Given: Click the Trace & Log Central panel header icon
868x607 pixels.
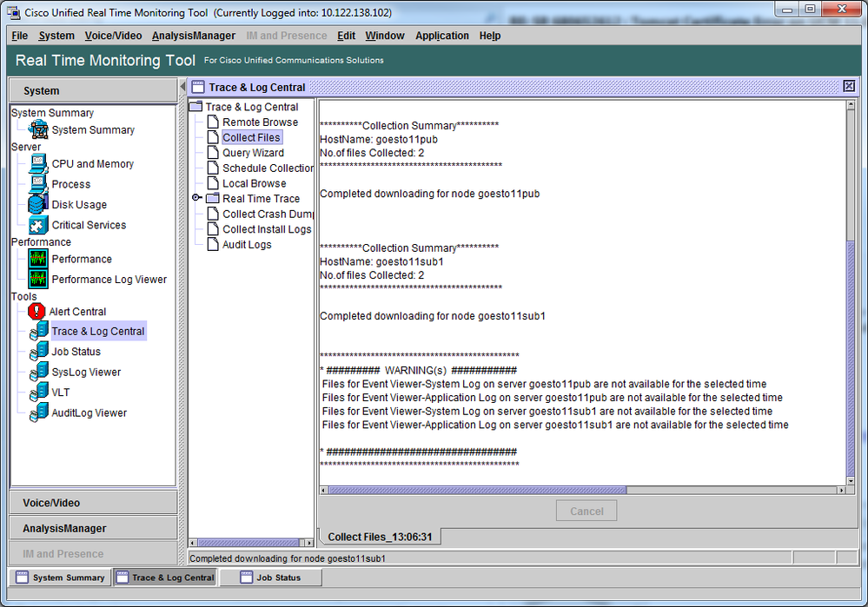Looking at the screenshot, I should point(197,87).
